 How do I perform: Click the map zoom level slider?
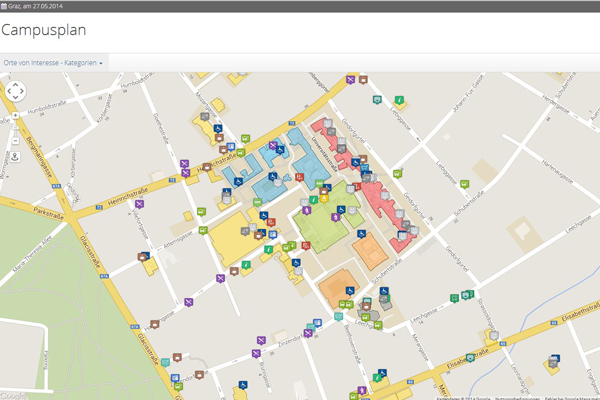coord(15,128)
